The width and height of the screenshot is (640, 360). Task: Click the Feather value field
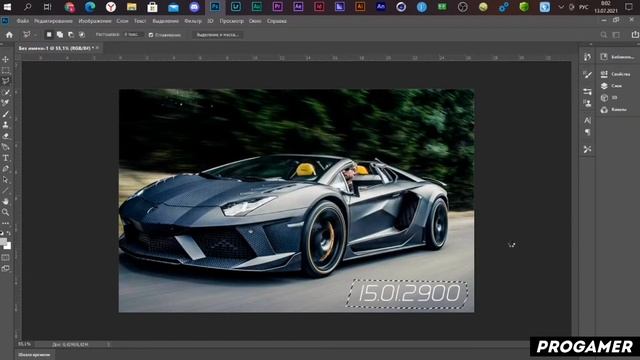(x=133, y=35)
